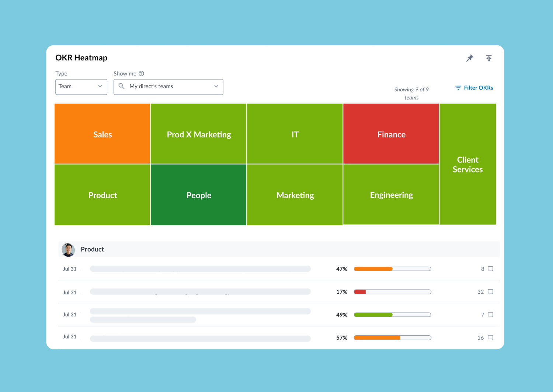Open the Client Services team block

point(467,164)
